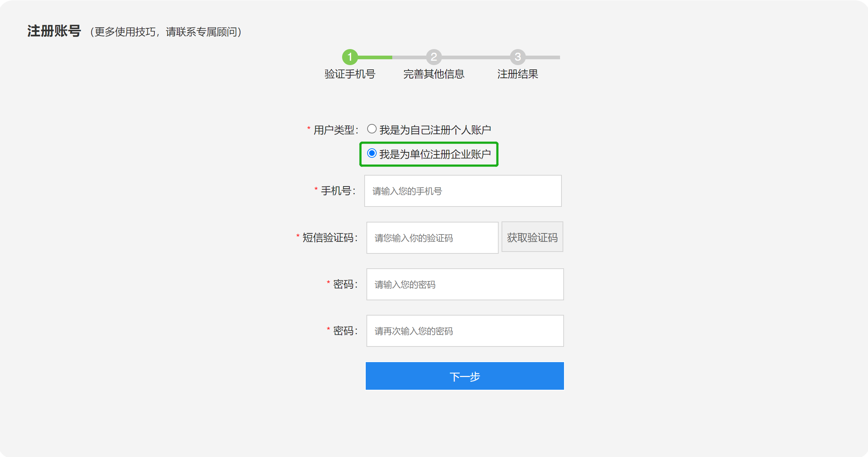Select enterprise account registration radio button
868x457 pixels.
372,153
